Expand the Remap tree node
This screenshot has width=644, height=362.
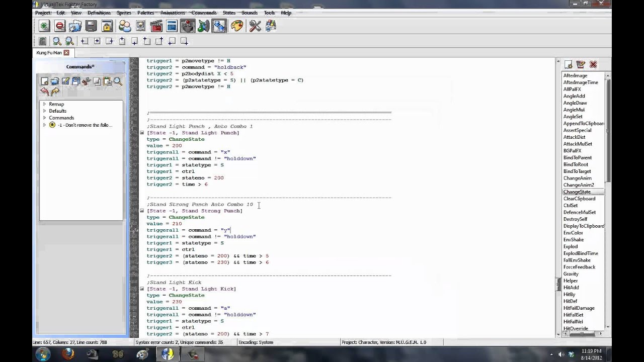pos(44,104)
